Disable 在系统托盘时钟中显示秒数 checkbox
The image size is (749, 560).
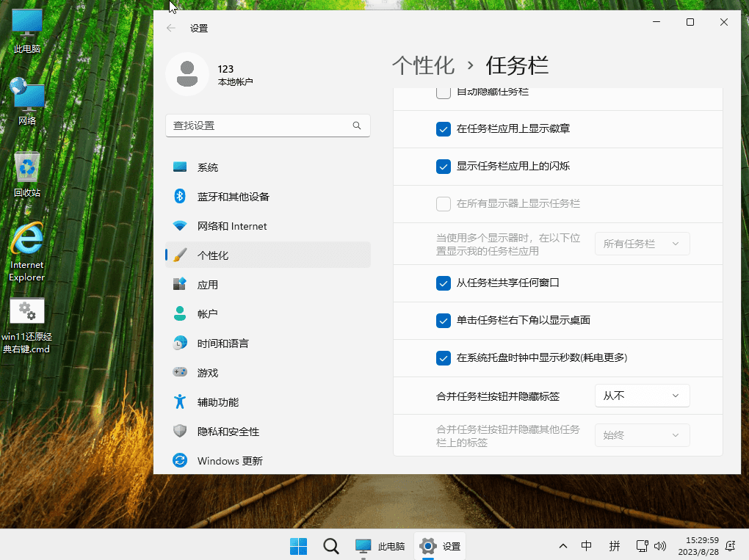pos(444,358)
